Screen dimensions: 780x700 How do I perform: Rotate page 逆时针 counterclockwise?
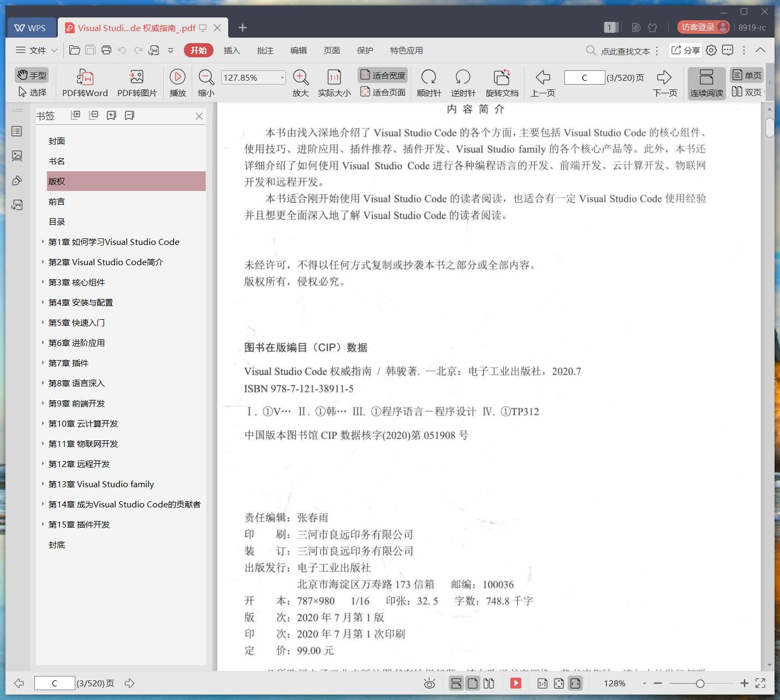[463, 83]
